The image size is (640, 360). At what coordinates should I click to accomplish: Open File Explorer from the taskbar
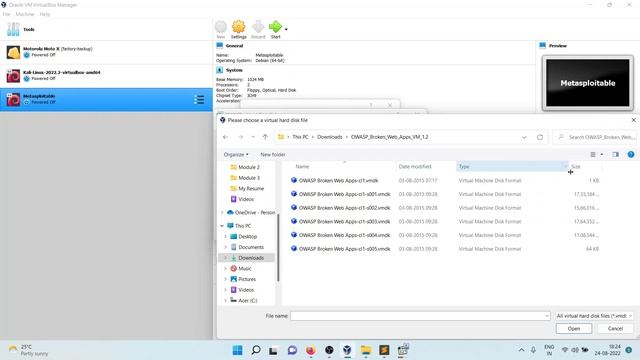click(x=366, y=350)
